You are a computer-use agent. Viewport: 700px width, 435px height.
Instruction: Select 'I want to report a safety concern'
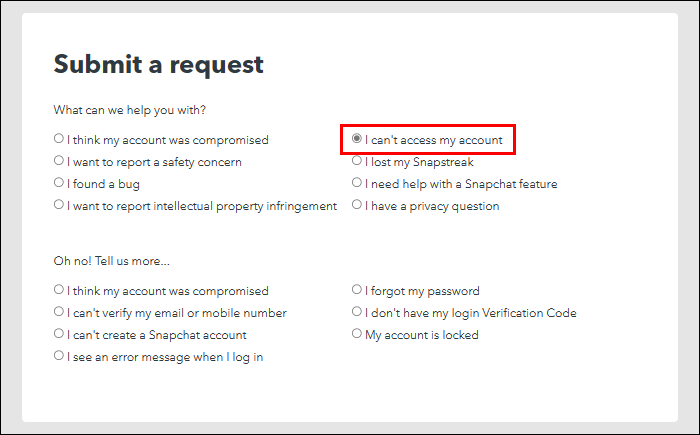59,161
